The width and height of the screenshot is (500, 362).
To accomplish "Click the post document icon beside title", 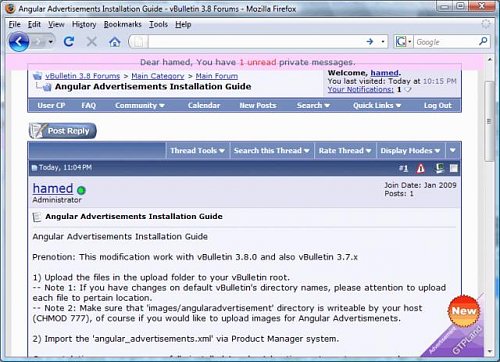I will tap(37, 217).
